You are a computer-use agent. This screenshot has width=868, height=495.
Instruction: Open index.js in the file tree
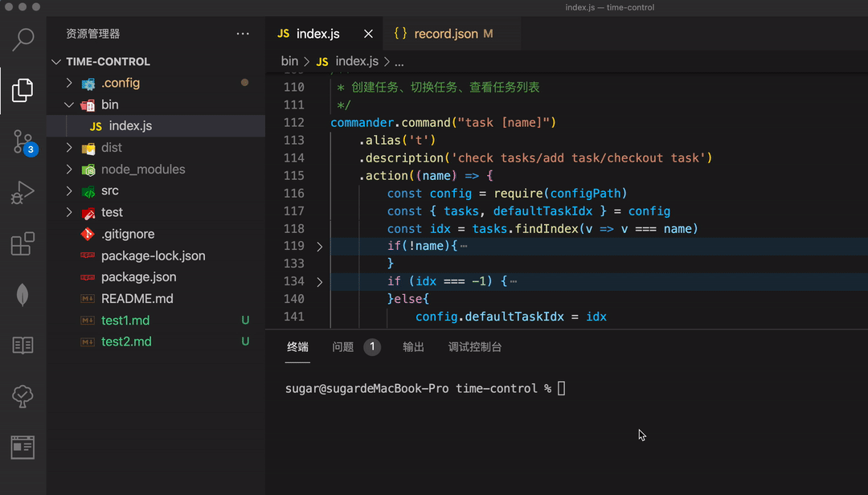pyautogui.click(x=156, y=126)
